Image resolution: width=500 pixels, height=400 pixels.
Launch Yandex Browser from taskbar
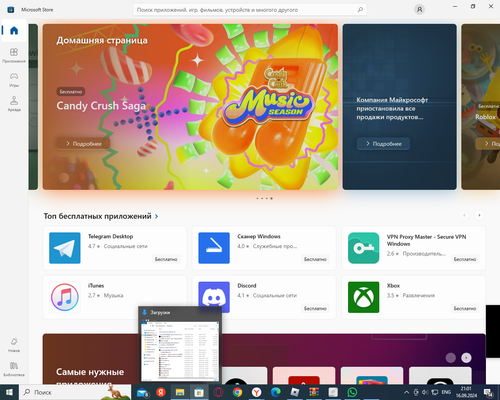[256, 392]
